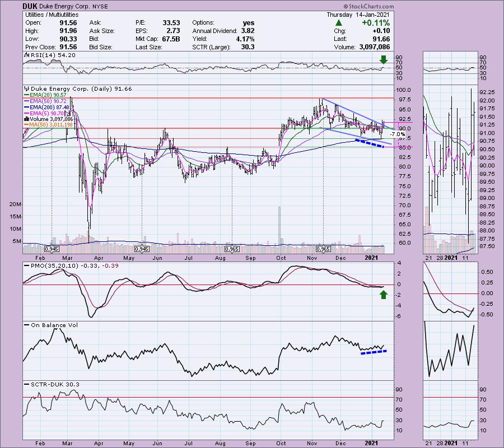Click the Open price value 91.56
The image size is (504, 448).
point(68,23)
